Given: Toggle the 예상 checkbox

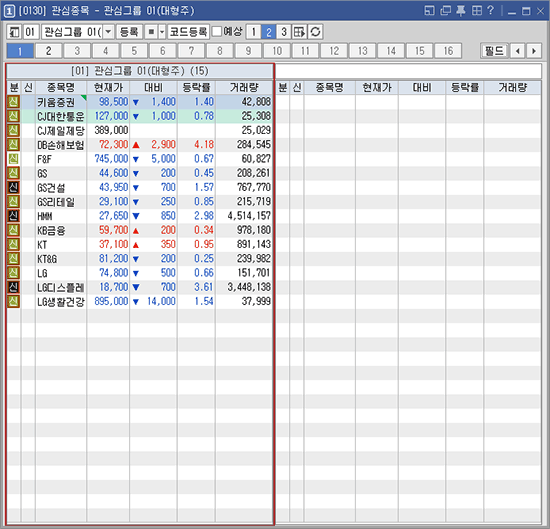Looking at the screenshot, I should tap(217, 32).
